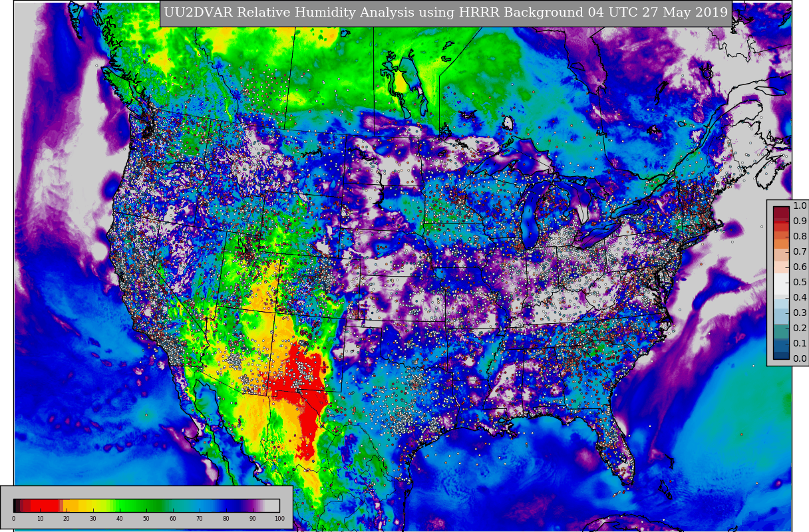Click the 0.4 label on the right colorbar
Viewport: 809px width, 532px height.
800,297
